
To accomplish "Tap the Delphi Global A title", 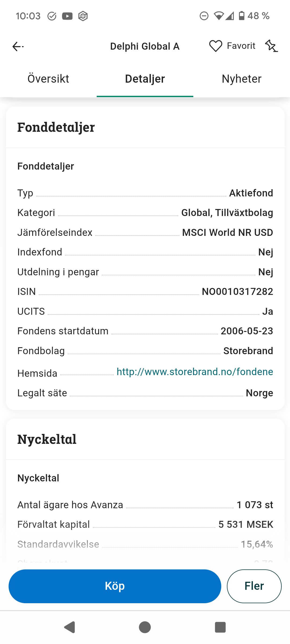I will click(x=145, y=46).
